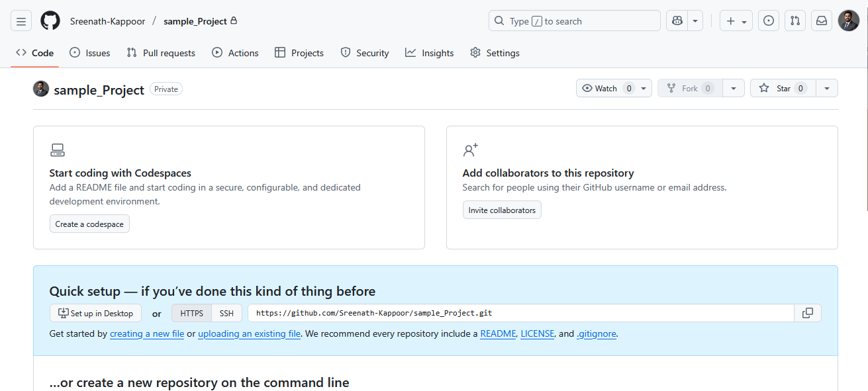Open the Issues tracker icon in the top bar
This screenshot has width=868, height=391.
click(x=768, y=21)
